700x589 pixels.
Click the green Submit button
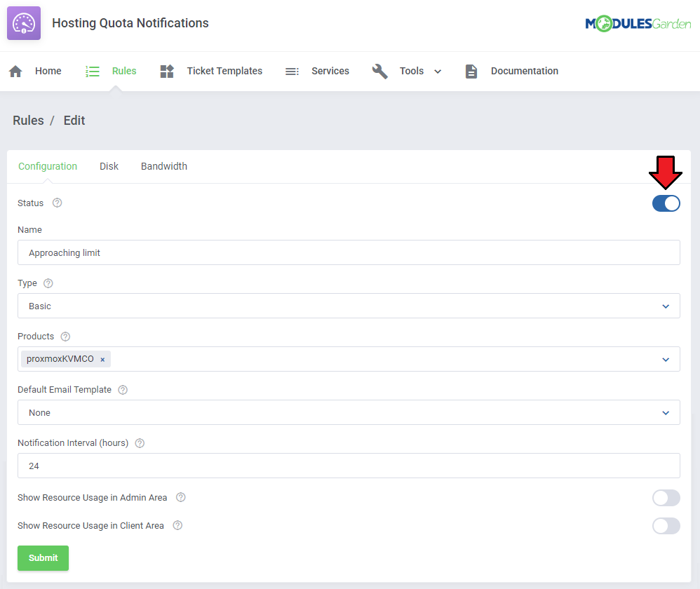coord(43,558)
